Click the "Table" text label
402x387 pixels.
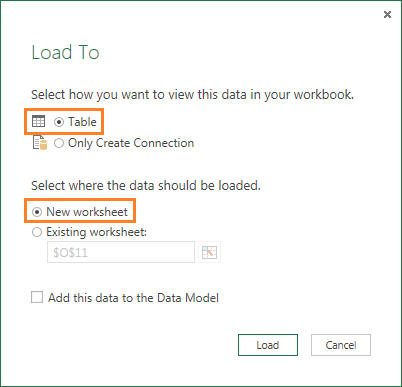point(82,122)
